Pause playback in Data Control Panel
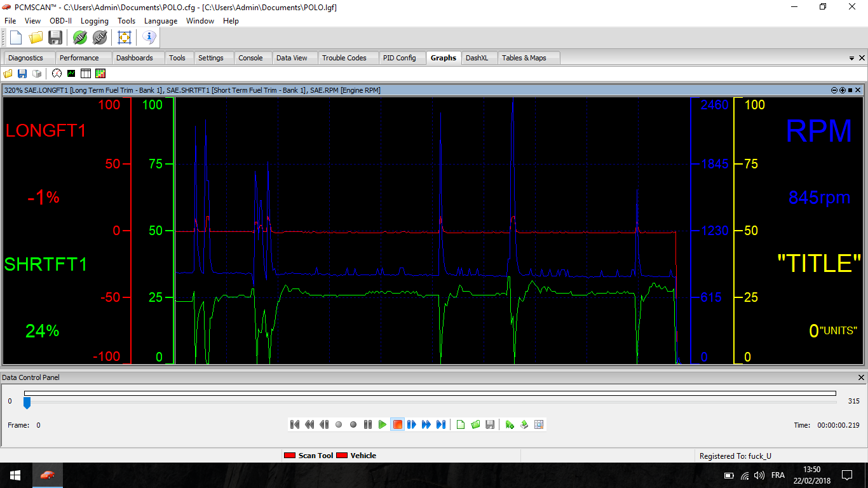Viewport: 868px width, 488px height. coord(368,424)
